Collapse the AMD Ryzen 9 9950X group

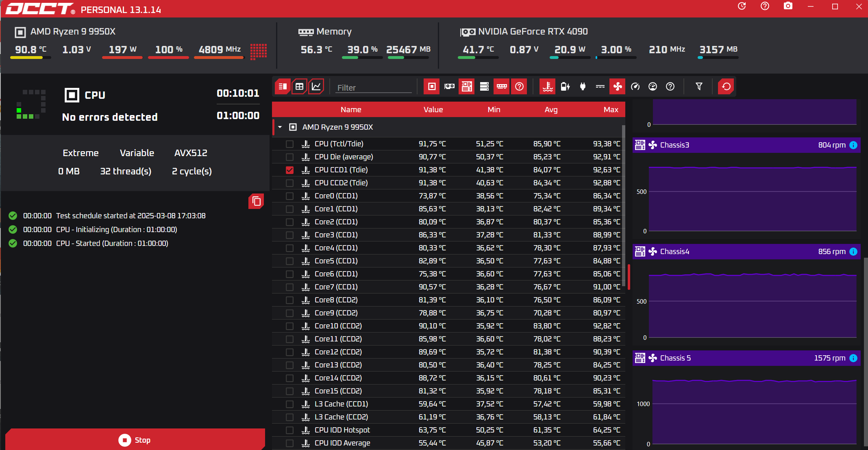[x=280, y=127]
